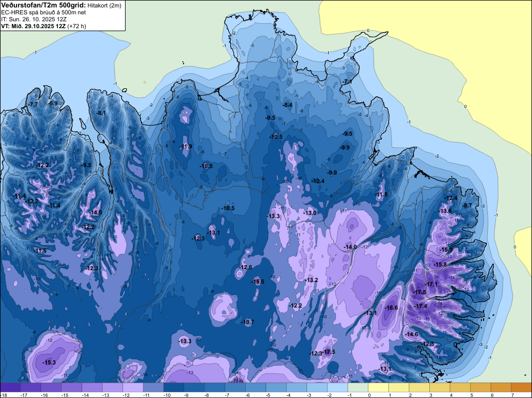Click the -15.8 temperature label

(x=440, y=264)
